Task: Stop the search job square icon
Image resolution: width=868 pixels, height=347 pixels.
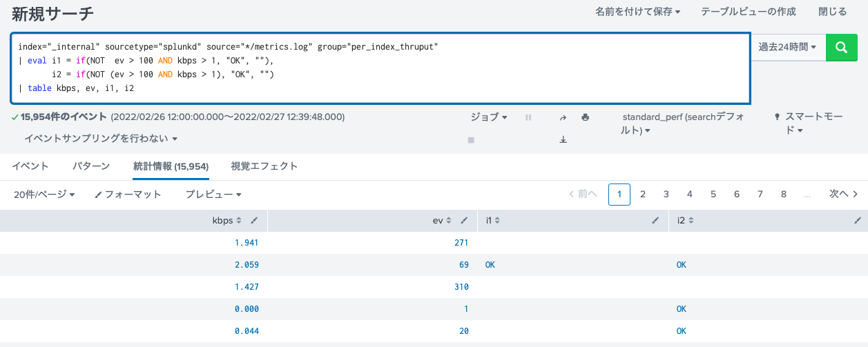Action: pyautogui.click(x=471, y=139)
